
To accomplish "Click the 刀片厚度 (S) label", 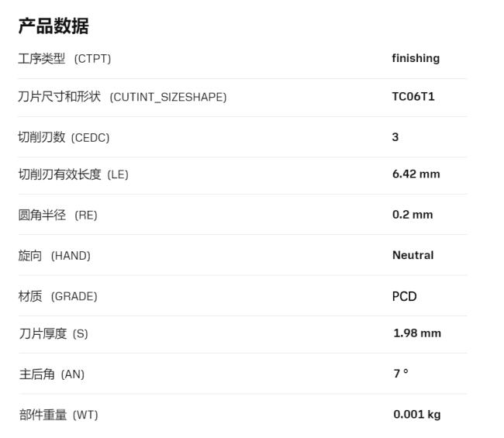I will point(54,333).
